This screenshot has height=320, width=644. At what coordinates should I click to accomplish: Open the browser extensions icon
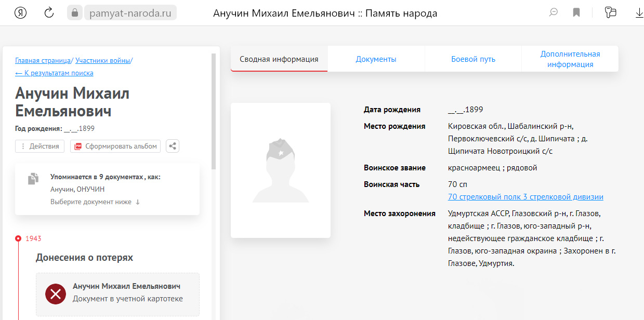point(611,13)
